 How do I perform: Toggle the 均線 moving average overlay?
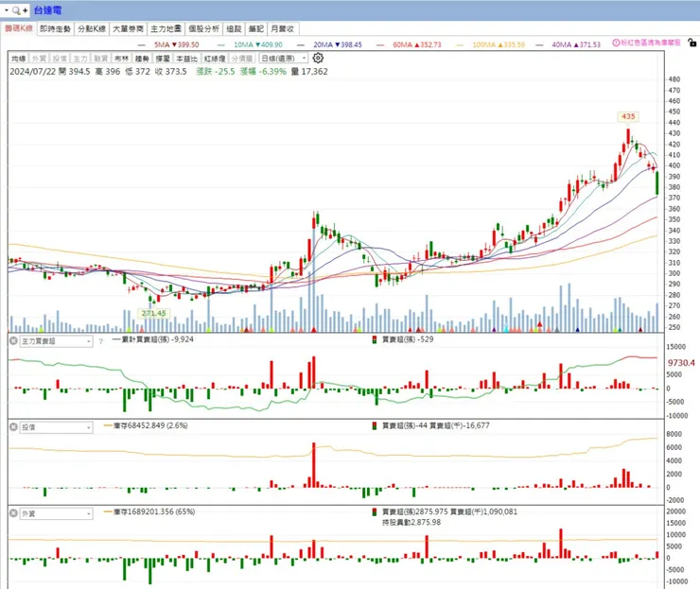pyautogui.click(x=19, y=59)
